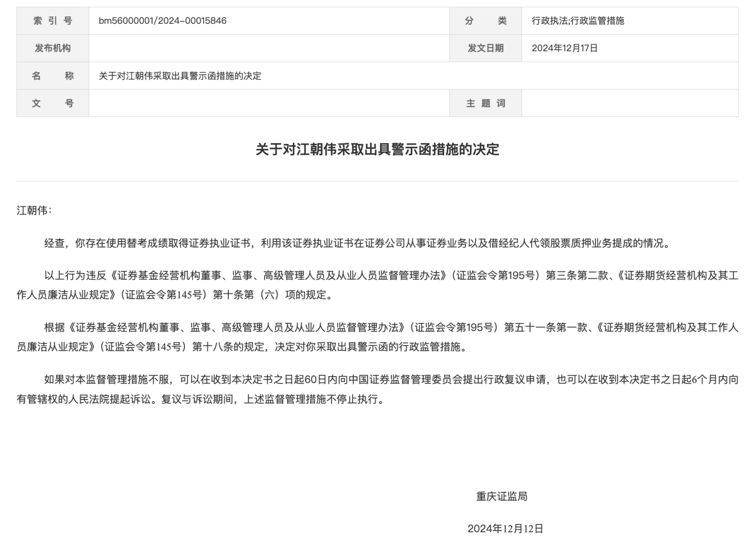Viewport: 756px width, 558px height.
Task: Click the bold centered document title heading
Action: pyautogui.click(x=377, y=149)
